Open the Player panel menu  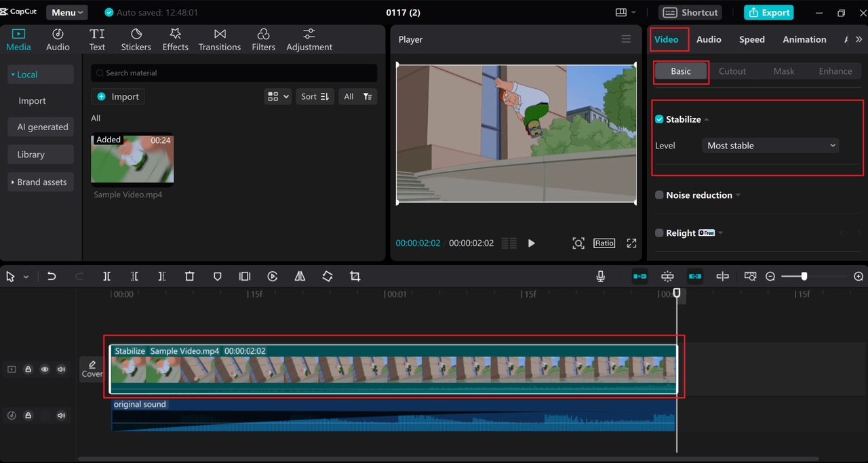pyautogui.click(x=626, y=39)
